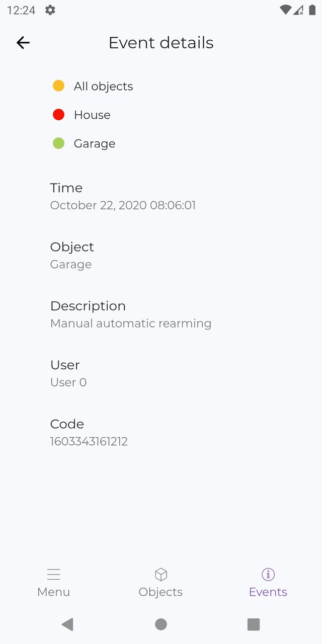The height and width of the screenshot is (644, 322).
Task: Select the Objects cube icon
Action: coord(161,574)
